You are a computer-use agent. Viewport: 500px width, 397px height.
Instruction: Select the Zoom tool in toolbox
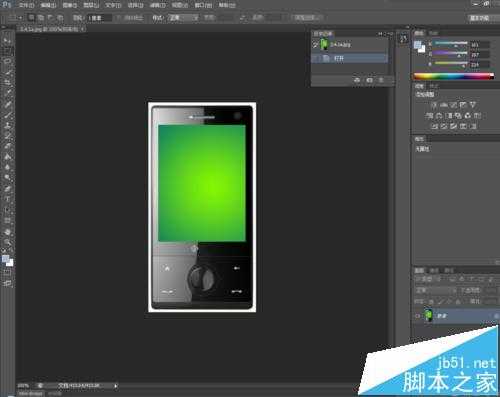tap(7, 242)
